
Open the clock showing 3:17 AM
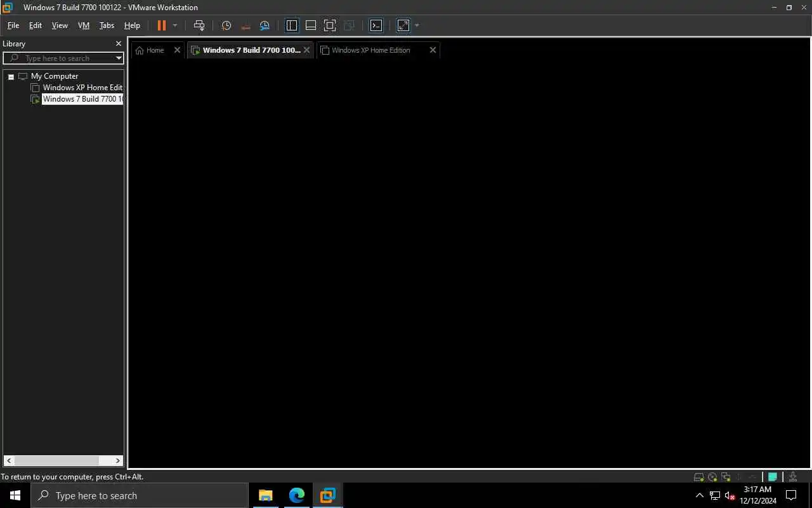(758, 495)
